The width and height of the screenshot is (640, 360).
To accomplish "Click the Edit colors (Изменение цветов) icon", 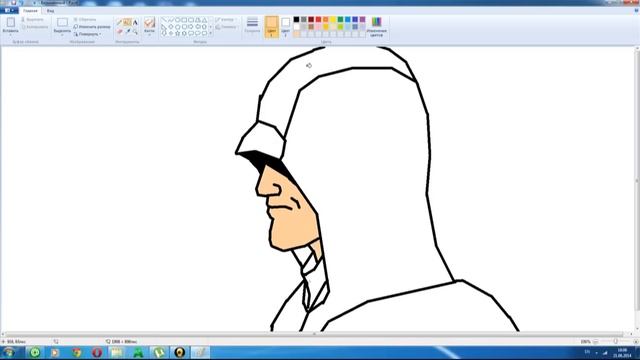I will coord(376,22).
